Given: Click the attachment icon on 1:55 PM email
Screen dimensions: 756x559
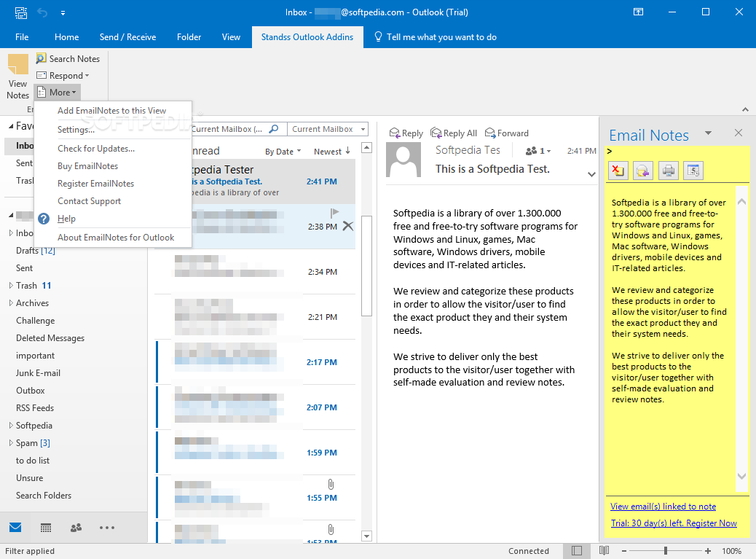Looking at the screenshot, I should (331, 484).
